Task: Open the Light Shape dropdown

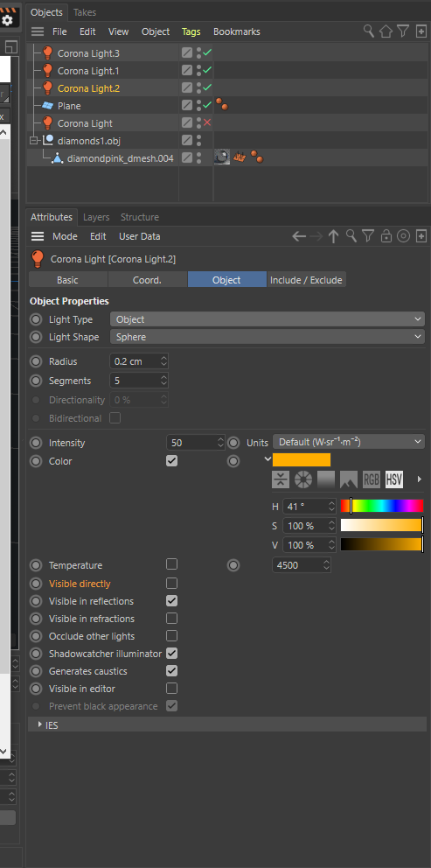Action: click(x=268, y=337)
